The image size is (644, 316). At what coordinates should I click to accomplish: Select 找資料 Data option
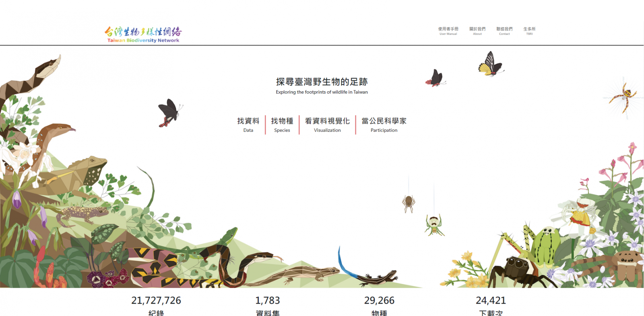[248, 125]
